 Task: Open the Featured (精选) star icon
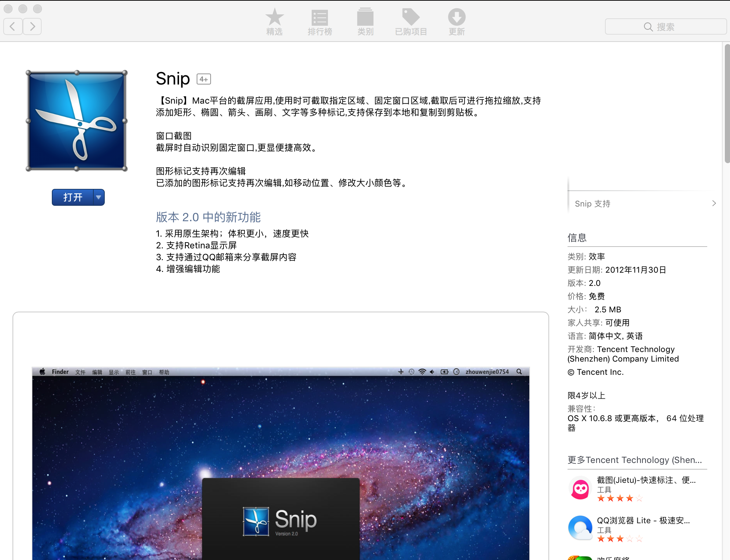click(274, 18)
